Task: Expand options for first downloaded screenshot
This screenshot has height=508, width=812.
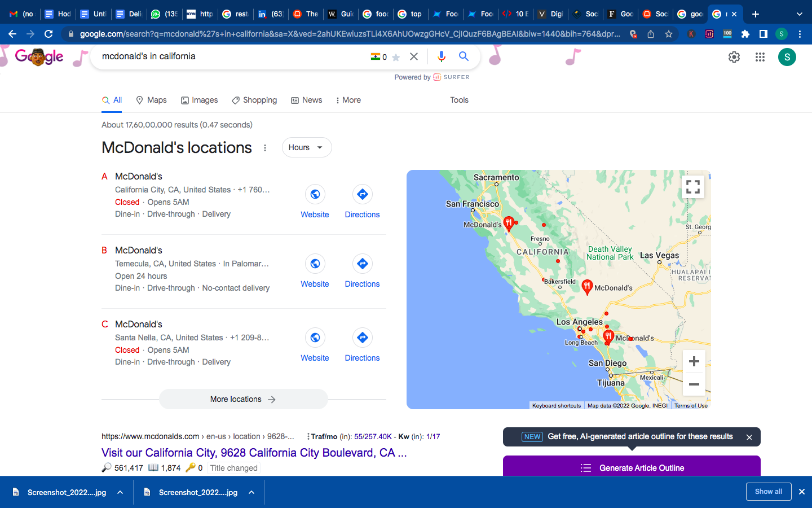Action: tap(120, 492)
